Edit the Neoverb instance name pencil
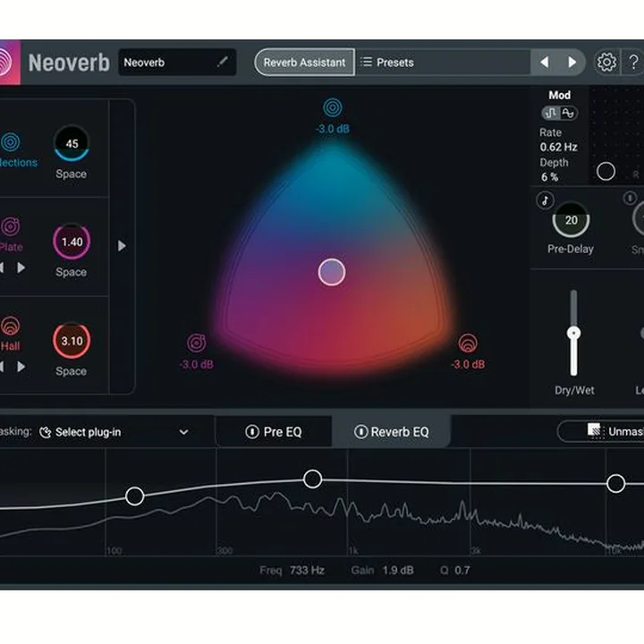The height and width of the screenshot is (644, 644). (222, 62)
